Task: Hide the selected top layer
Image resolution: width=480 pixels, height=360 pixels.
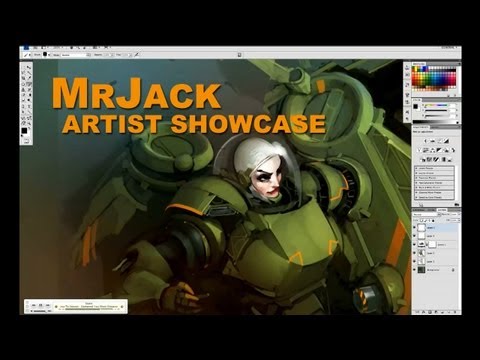Action: [x=414, y=227]
